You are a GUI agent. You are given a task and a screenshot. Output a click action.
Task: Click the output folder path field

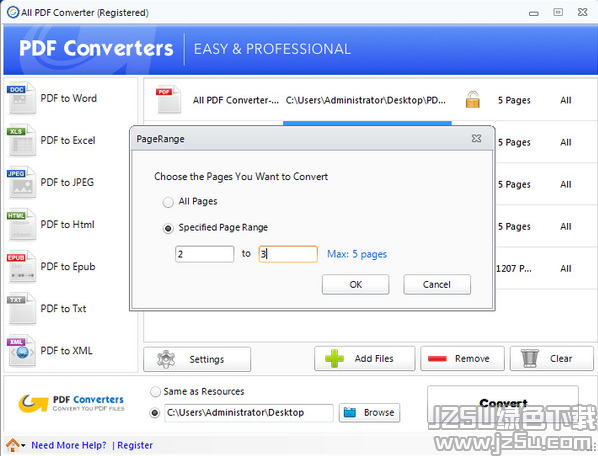[x=249, y=413]
